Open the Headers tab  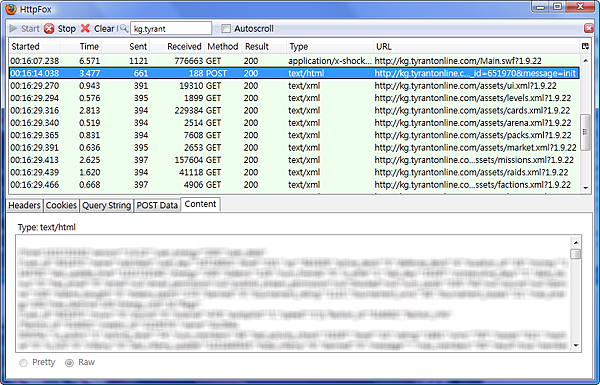24,206
